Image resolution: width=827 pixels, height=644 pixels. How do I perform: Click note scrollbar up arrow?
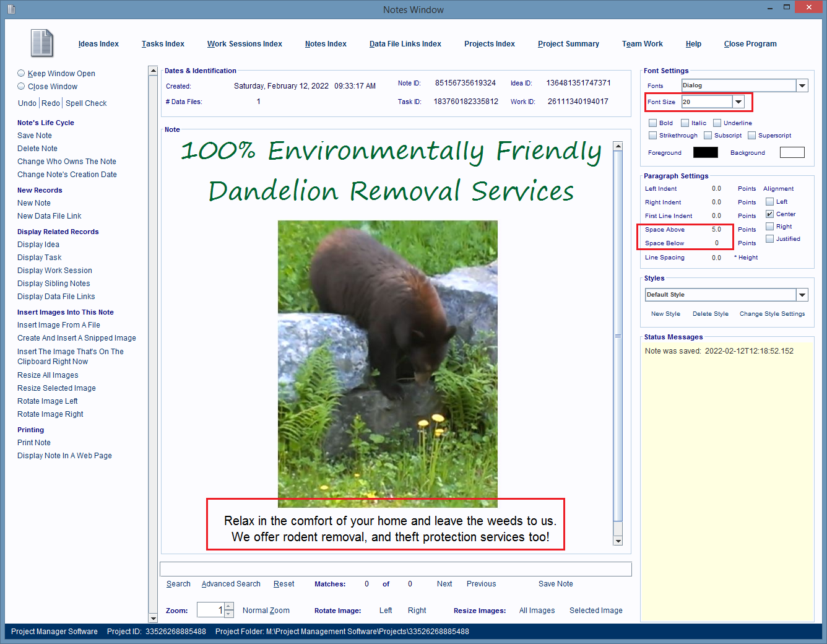(x=618, y=146)
